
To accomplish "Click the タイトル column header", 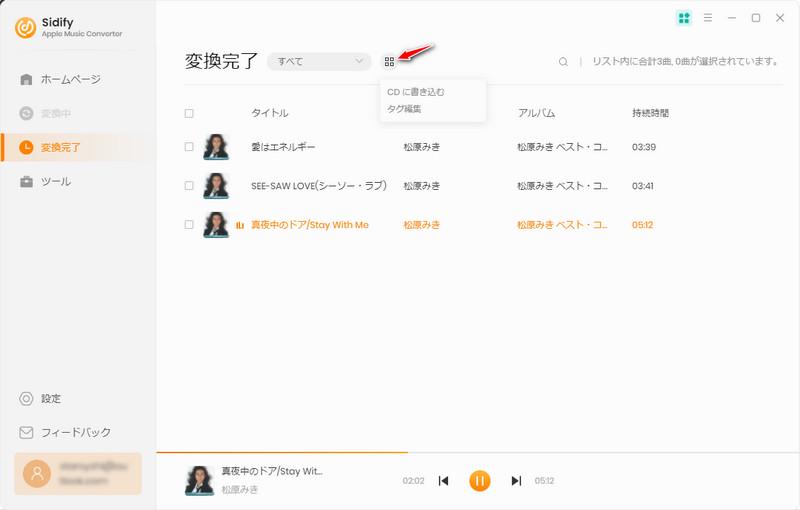I will (x=269, y=113).
